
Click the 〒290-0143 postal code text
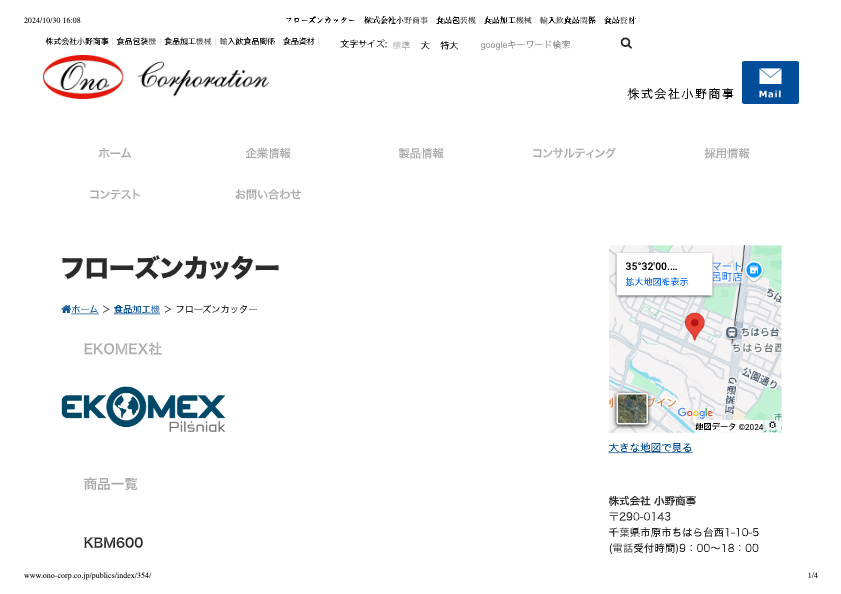[640, 517]
